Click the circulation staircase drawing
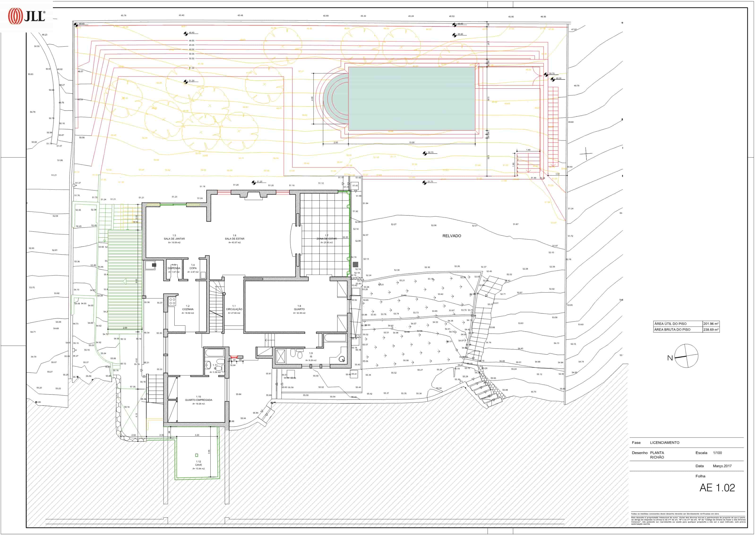 [216, 307]
